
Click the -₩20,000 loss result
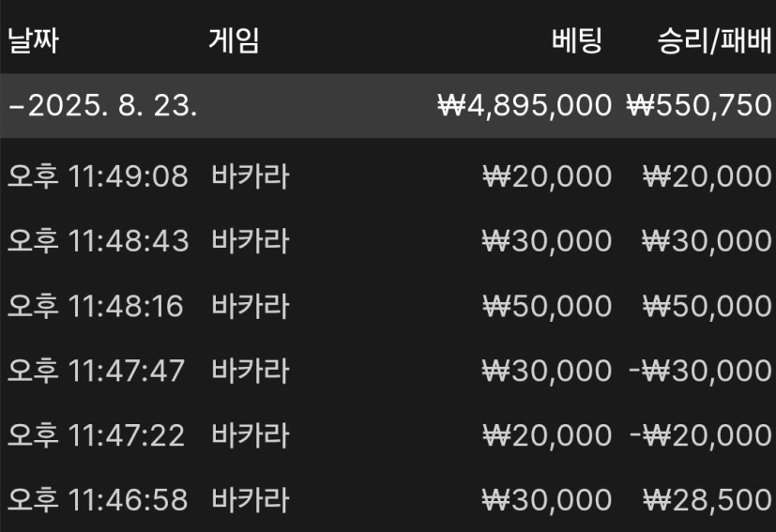tap(700, 435)
